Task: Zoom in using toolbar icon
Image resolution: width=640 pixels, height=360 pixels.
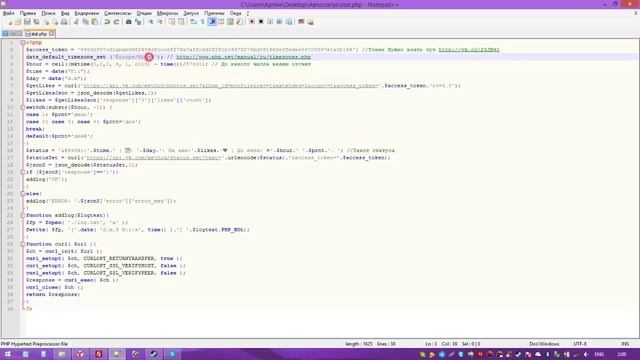Action: pyautogui.click(x=151, y=22)
